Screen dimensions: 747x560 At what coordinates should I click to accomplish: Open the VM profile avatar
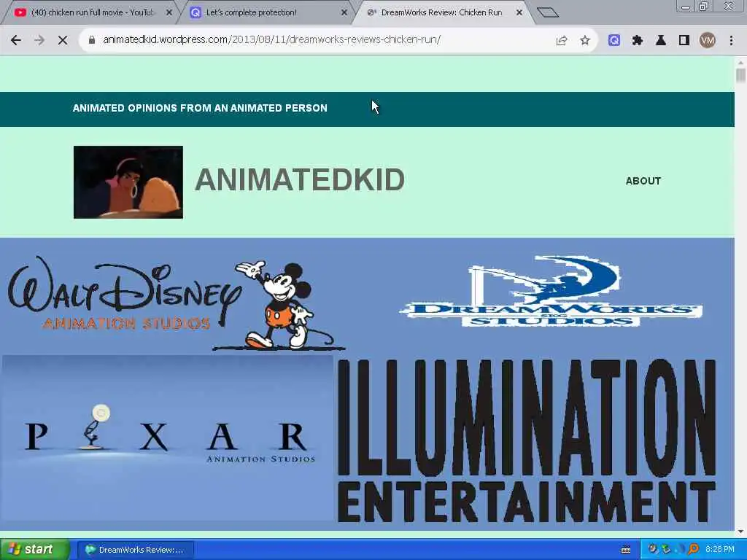pos(708,41)
